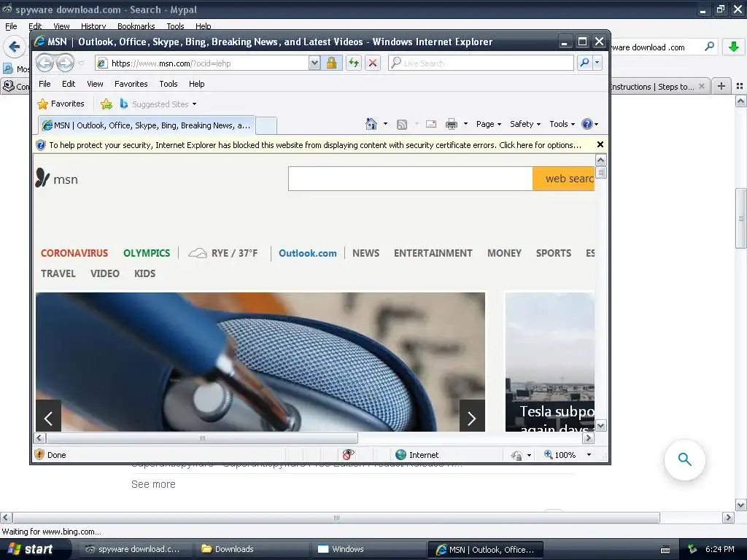The height and width of the screenshot is (560, 747).
Task: Open new tab plus in Mypal
Action: [x=721, y=86]
